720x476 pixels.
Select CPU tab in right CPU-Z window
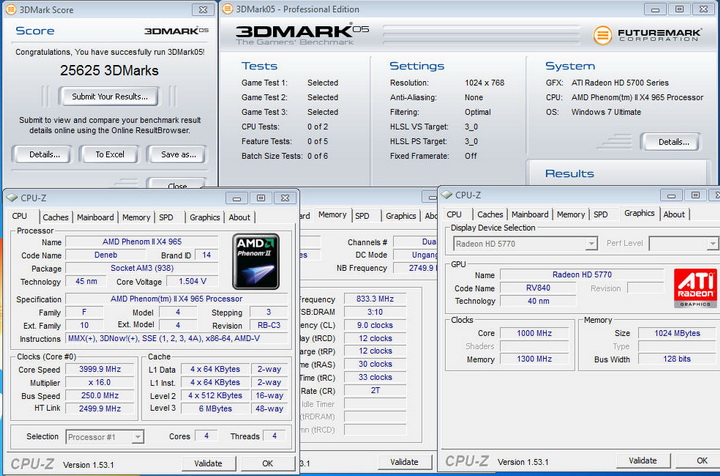click(454, 214)
